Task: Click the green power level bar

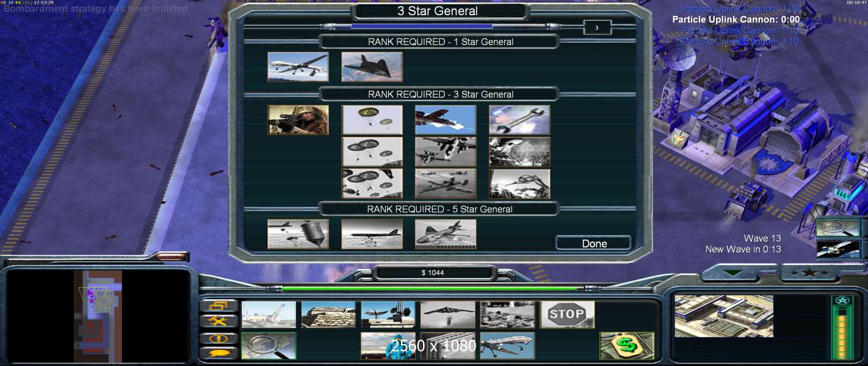Action: tap(429, 289)
